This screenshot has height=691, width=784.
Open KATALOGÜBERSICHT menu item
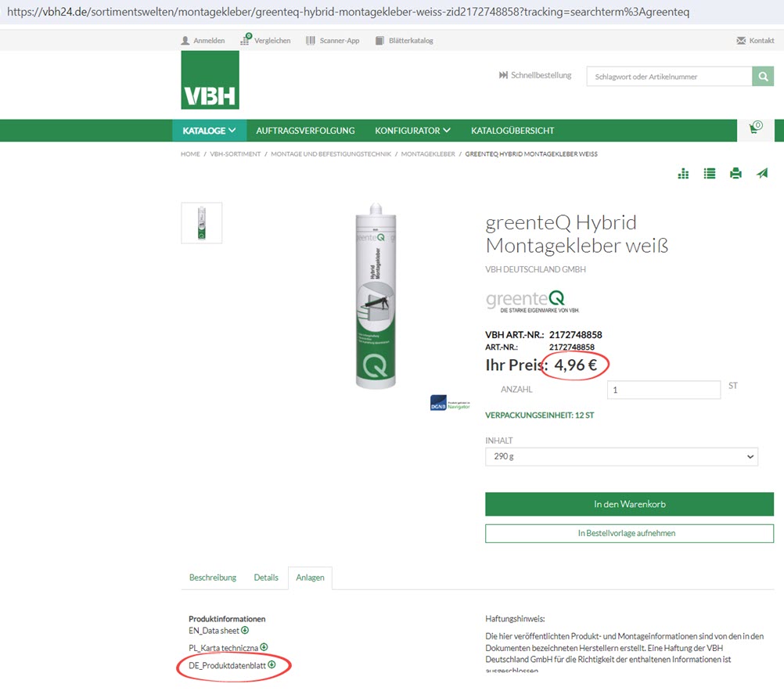point(512,131)
